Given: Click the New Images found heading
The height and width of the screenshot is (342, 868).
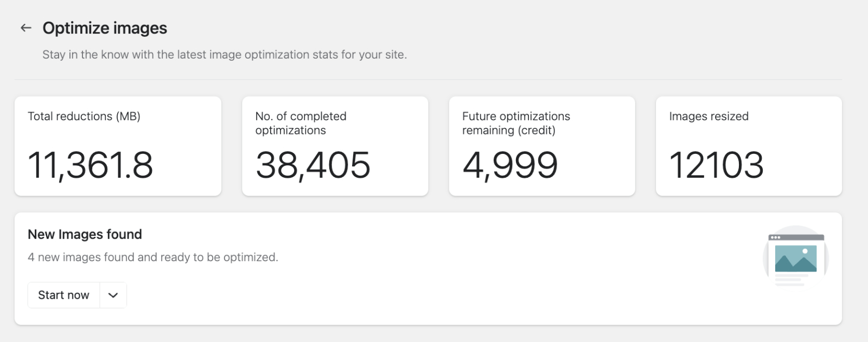Looking at the screenshot, I should coord(85,235).
